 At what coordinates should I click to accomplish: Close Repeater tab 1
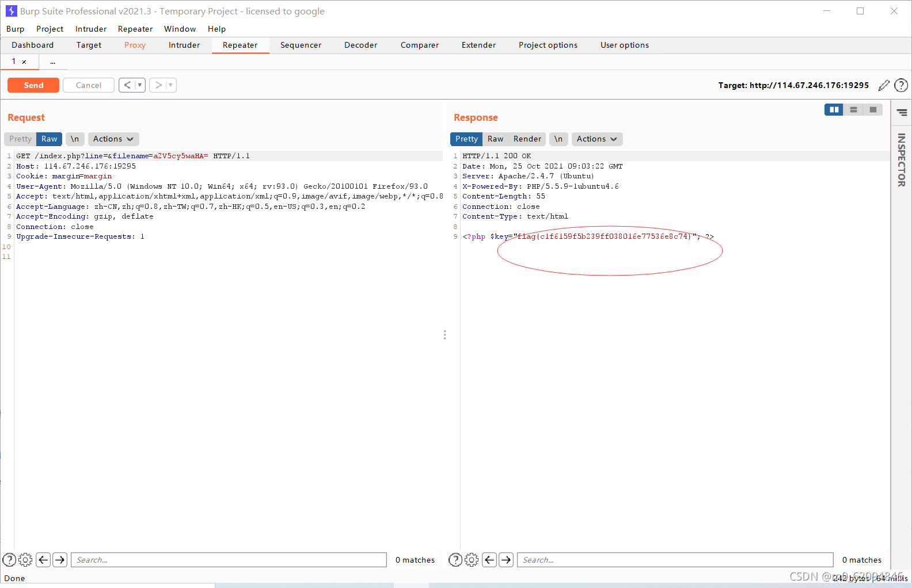(24, 62)
